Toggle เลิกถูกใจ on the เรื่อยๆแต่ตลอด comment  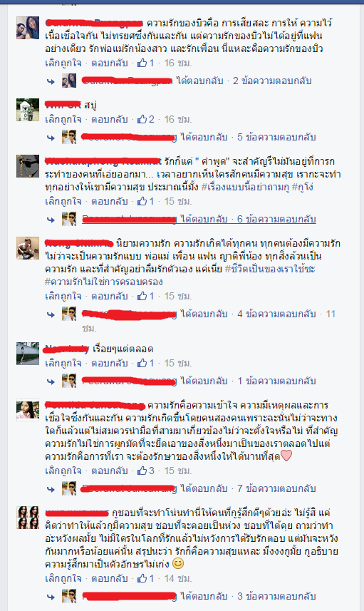(63, 363)
